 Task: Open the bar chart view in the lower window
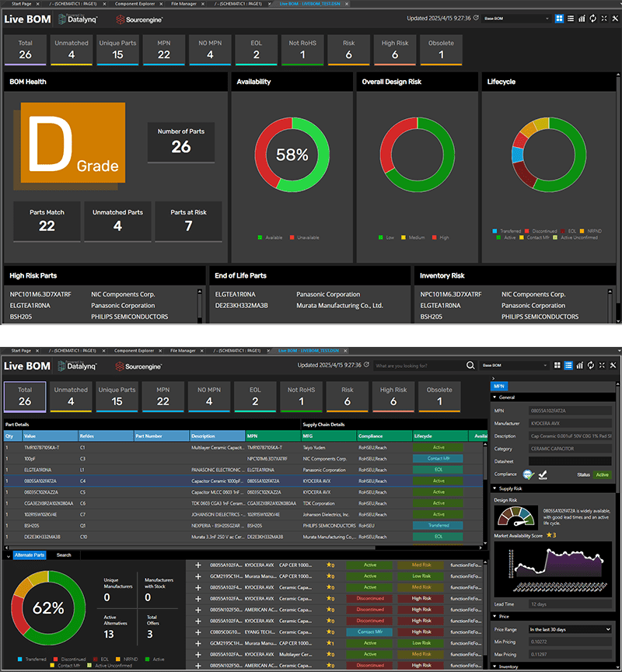579,365
